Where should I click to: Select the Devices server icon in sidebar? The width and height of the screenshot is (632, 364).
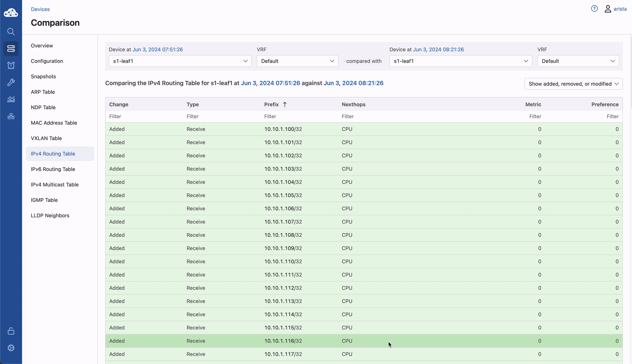pos(11,49)
